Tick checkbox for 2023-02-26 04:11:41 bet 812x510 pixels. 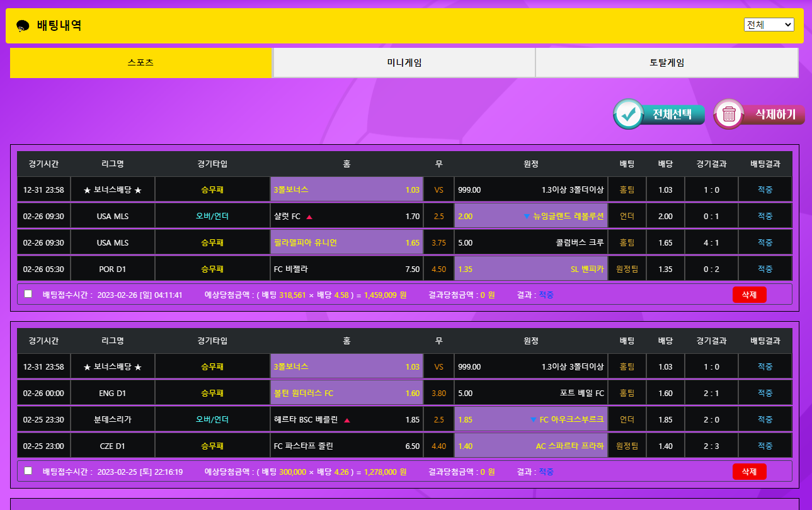(x=28, y=294)
